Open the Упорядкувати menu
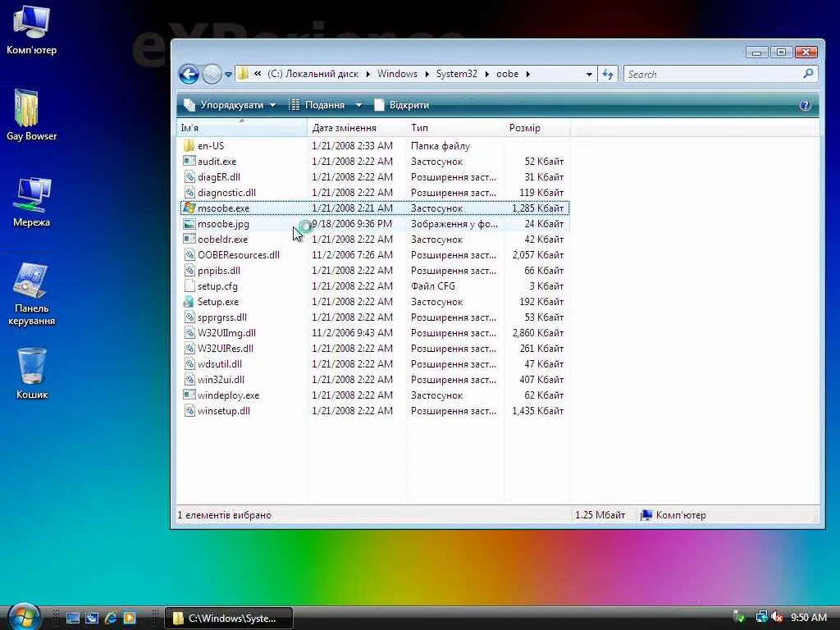Image resolution: width=840 pixels, height=630 pixels. click(230, 105)
